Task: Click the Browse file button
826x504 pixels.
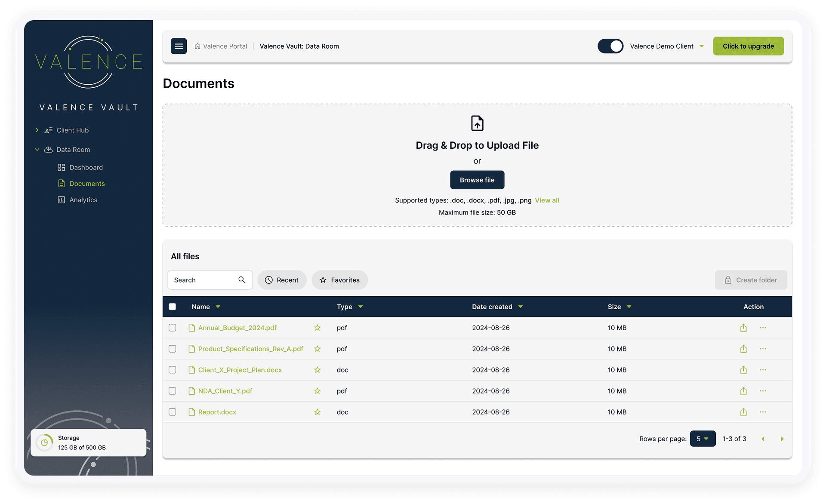Action: [x=477, y=180]
